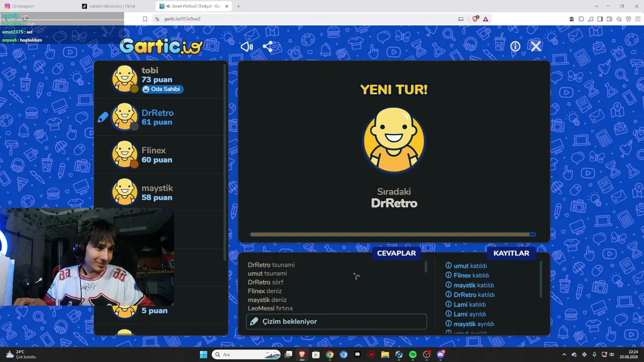Click the answers list scrollbar
Image resolution: width=644 pixels, height=362 pixels.
[x=426, y=267]
